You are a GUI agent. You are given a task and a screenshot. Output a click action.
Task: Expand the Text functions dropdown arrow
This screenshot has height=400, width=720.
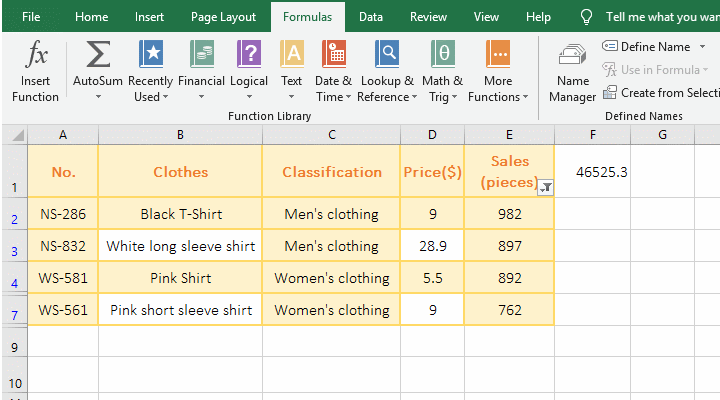click(292, 97)
